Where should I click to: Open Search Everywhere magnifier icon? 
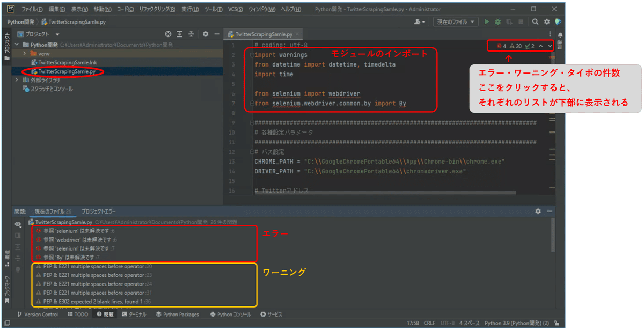535,22
